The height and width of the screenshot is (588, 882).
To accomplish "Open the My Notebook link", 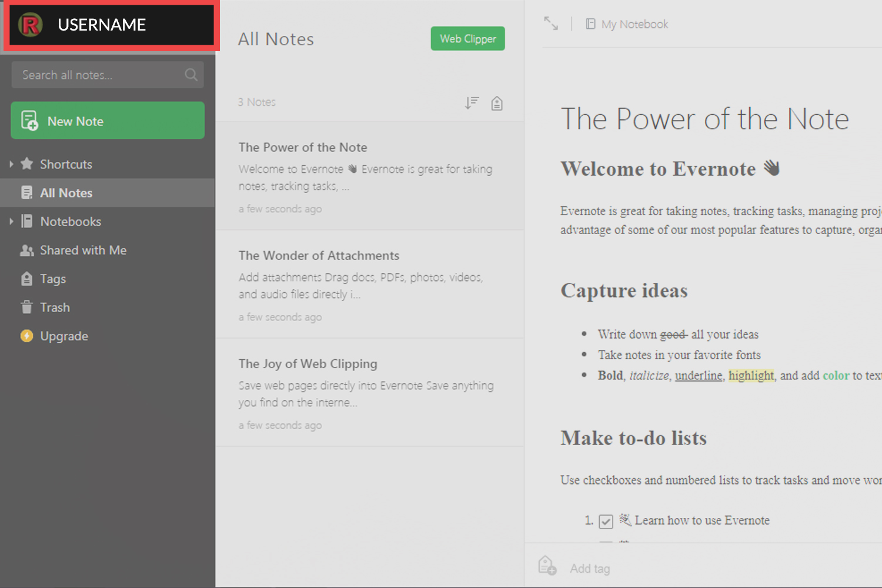I will point(634,24).
